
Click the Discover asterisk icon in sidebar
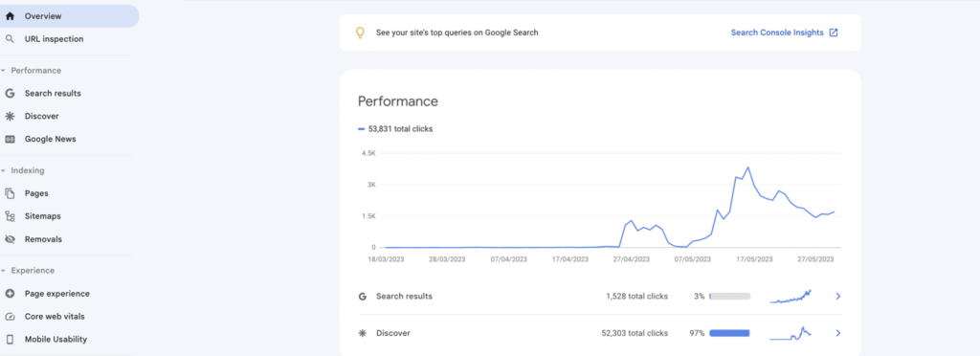click(x=10, y=116)
